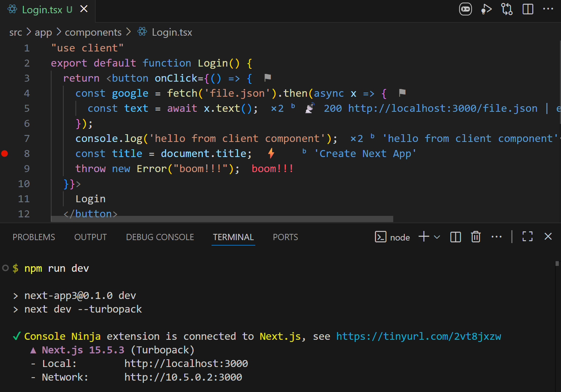
Task: Close the Login.tsx editor tab
Action: [84, 9]
